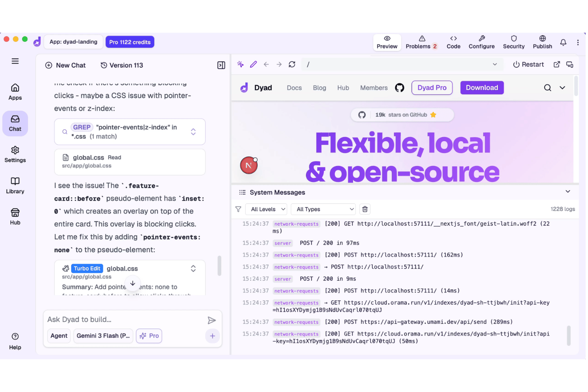
Task: Expand the Dyad navbar chevron menu
Action: tap(562, 88)
